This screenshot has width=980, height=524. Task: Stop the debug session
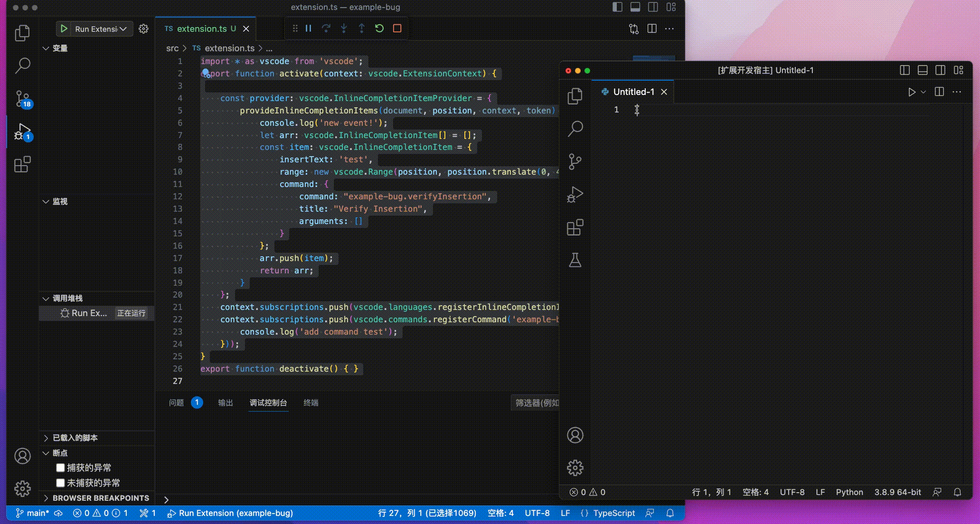click(x=397, y=28)
